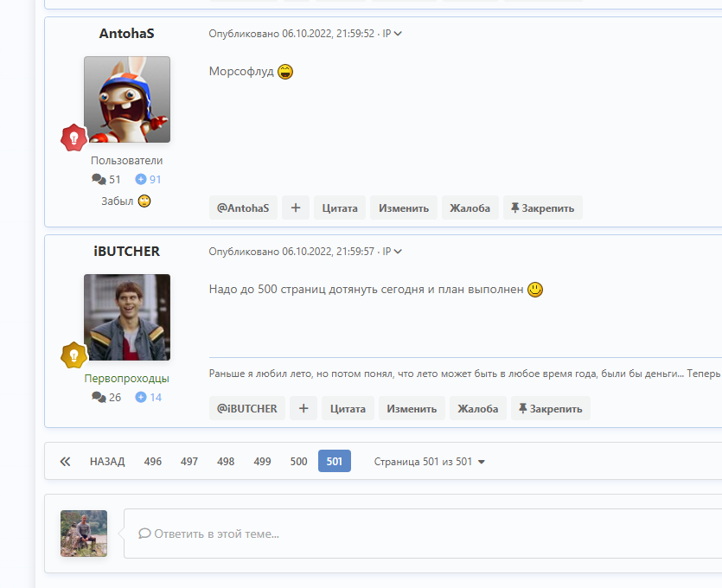
Task: Click iBUTCHER reputation plus icon 14
Action: click(141, 397)
